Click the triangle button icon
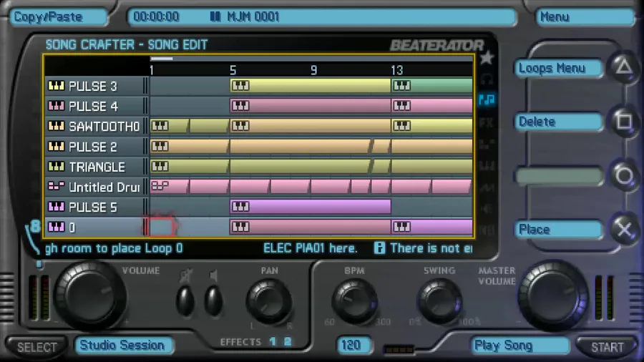Viewport: 644px width, 362px height. pos(624,67)
